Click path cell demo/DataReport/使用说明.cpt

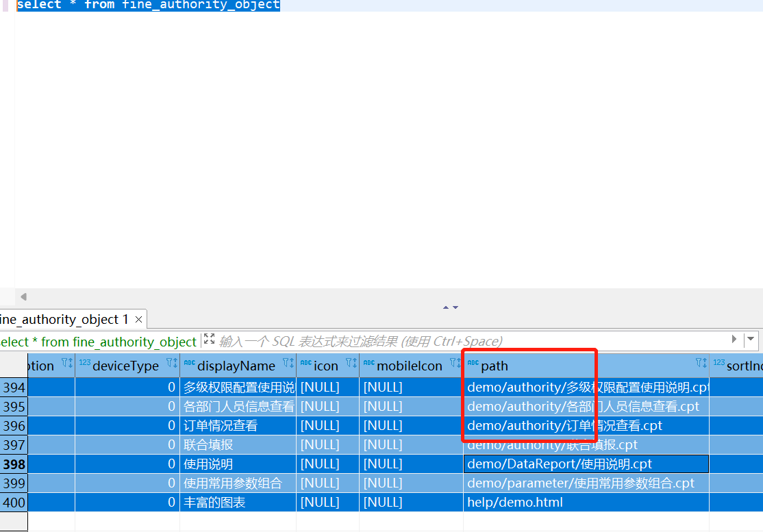(586, 464)
